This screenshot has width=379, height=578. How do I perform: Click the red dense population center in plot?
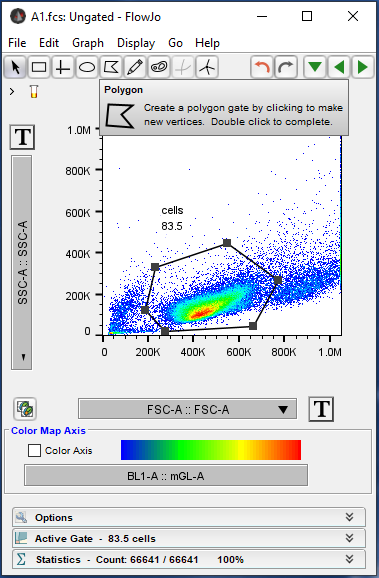click(201, 313)
